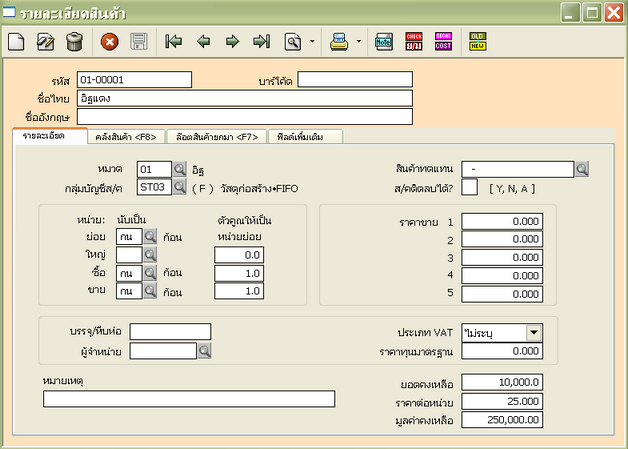
Task: Expand the search tool dropdown arrow
Action: (x=313, y=43)
